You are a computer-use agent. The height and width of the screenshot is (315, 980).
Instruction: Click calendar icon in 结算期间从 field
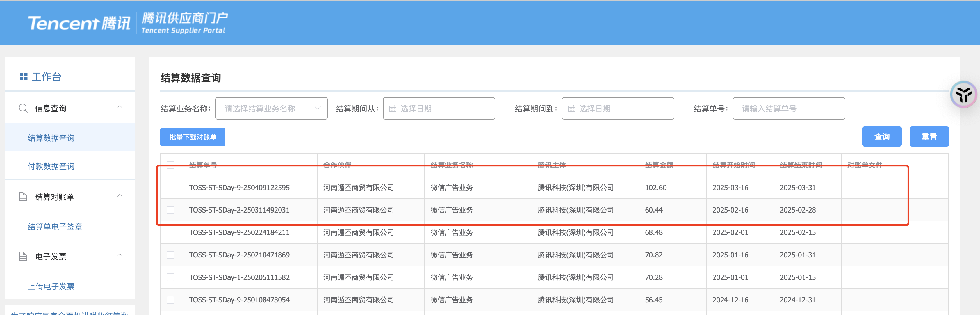pos(393,109)
